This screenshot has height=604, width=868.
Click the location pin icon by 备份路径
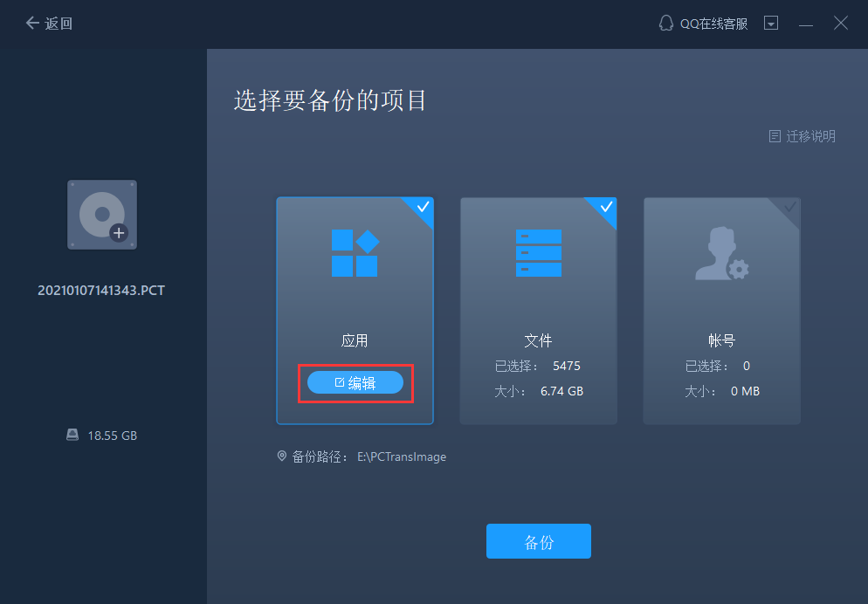282,456
